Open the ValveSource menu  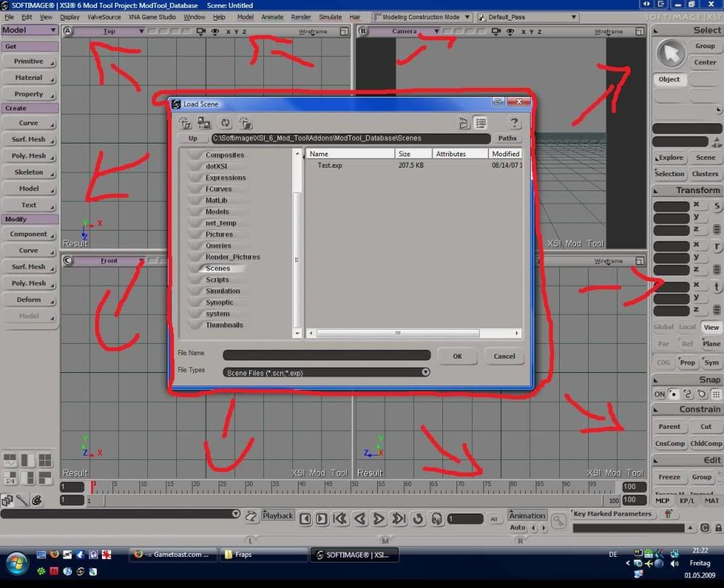[104, 17]
